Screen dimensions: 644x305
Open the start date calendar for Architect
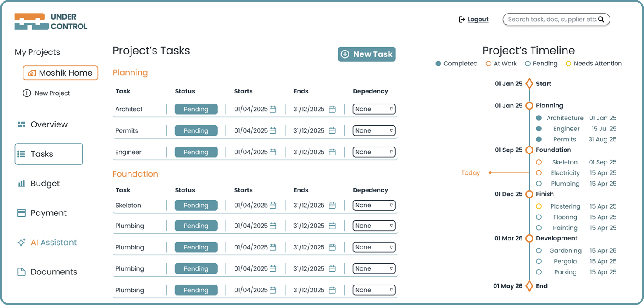tap(273, 109)
